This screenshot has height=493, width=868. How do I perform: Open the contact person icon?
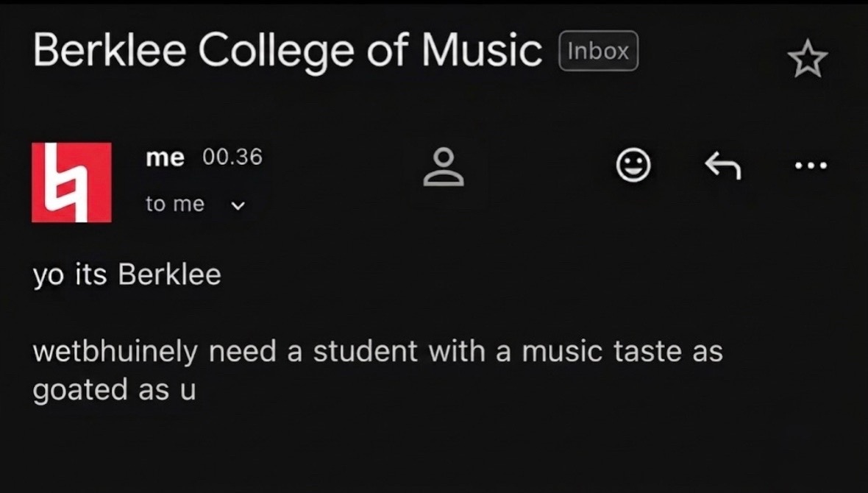(x=444, y=166)
